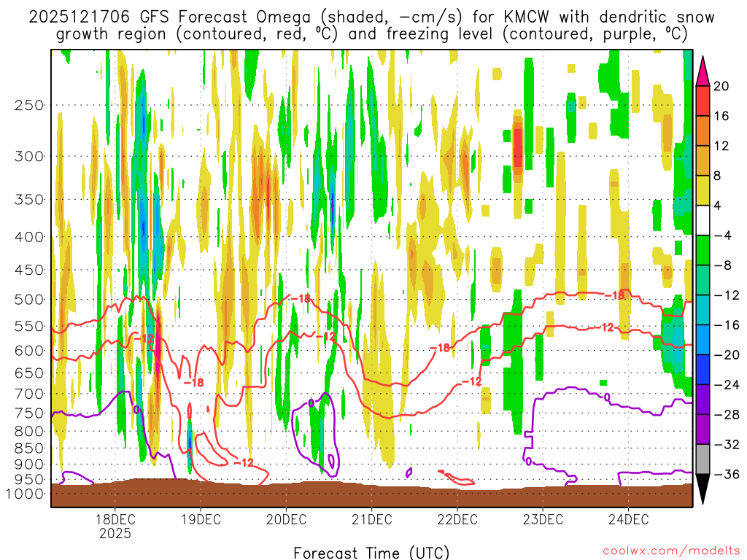Screen dimensions: 747x560
Task: Click the 250 pressure axis label
Action: 30,105
